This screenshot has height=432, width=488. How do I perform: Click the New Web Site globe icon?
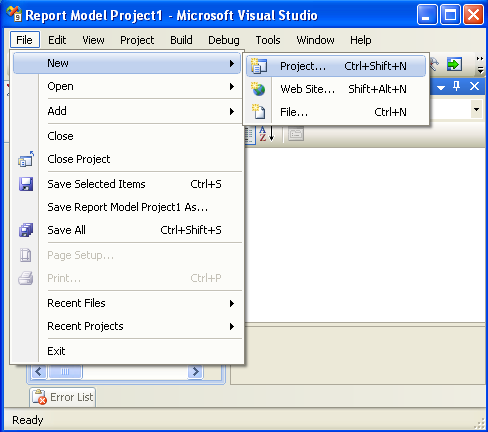258,89
